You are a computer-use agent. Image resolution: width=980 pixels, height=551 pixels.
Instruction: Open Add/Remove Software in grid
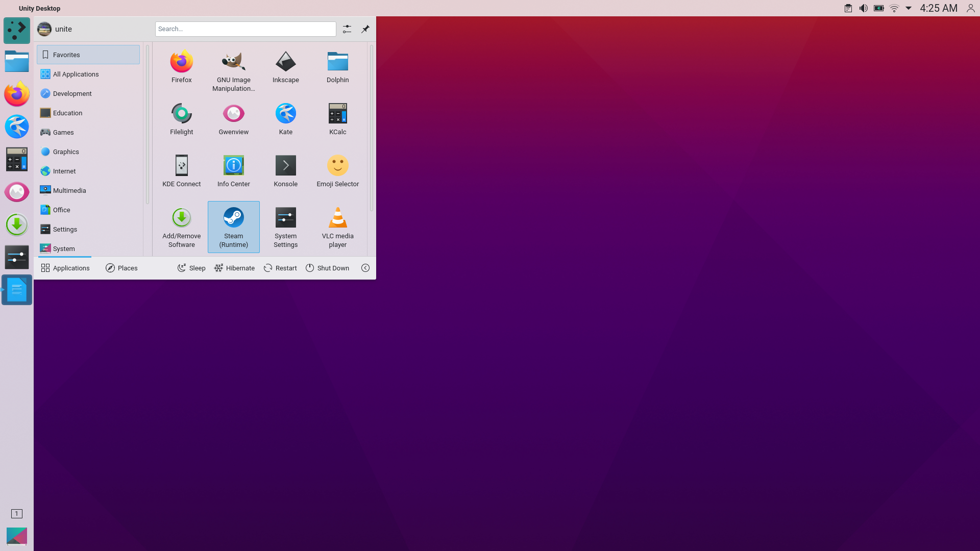(181, 227)
